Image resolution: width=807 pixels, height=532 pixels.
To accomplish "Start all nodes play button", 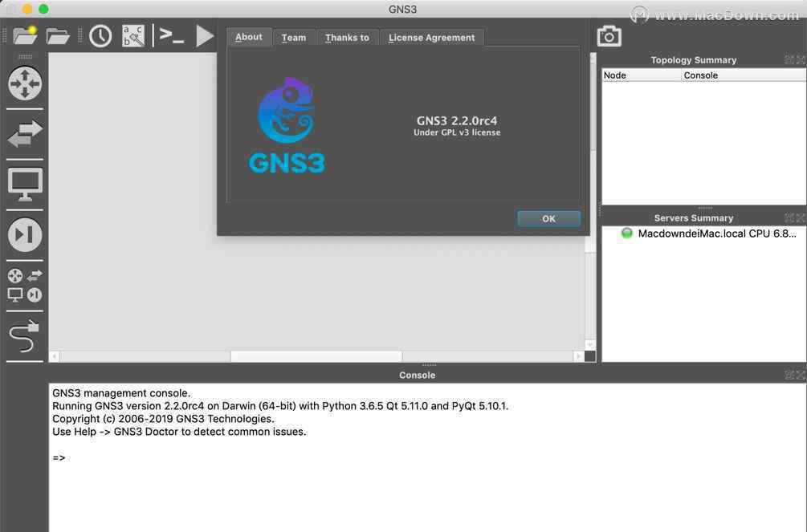I will [x=205, y=36].
